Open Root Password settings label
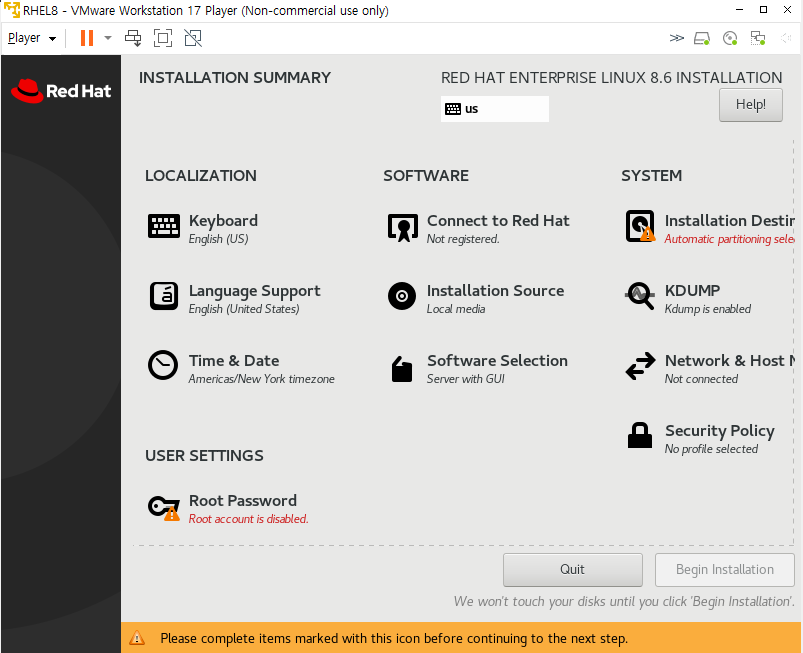Image resolution: width=803 pixels, height=653 pixels. pyautogui.click(x=243, y=500)
